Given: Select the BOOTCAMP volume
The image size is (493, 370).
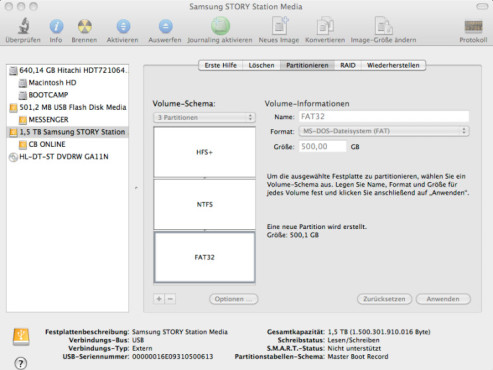Looking at the screenshot, I should (x=68, y=95).
